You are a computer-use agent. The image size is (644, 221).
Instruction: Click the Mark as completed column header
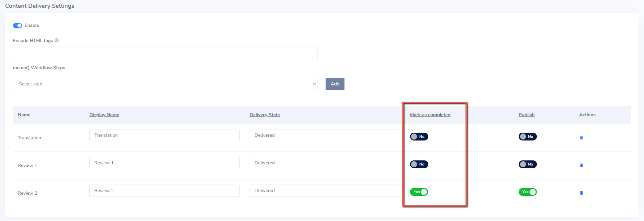(430, 115)
